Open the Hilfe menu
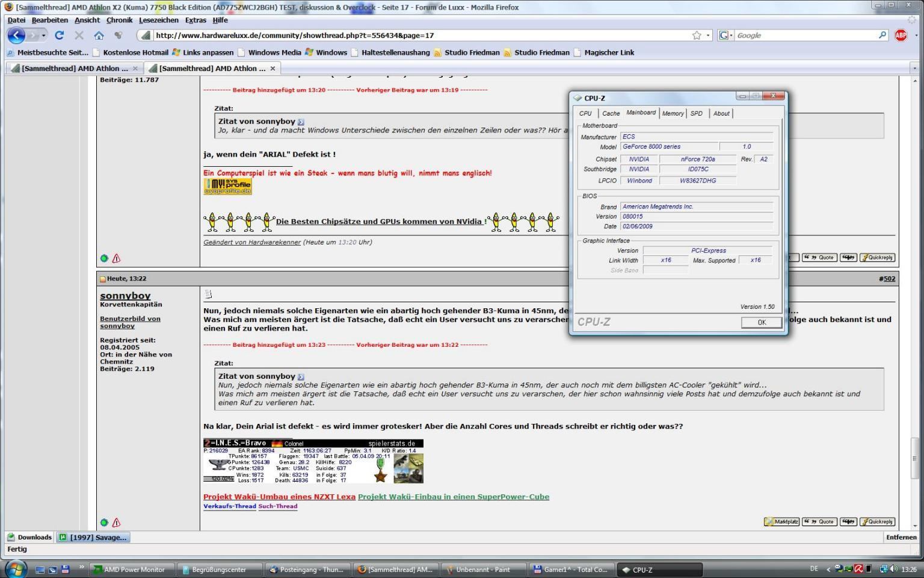 (220, 20)
